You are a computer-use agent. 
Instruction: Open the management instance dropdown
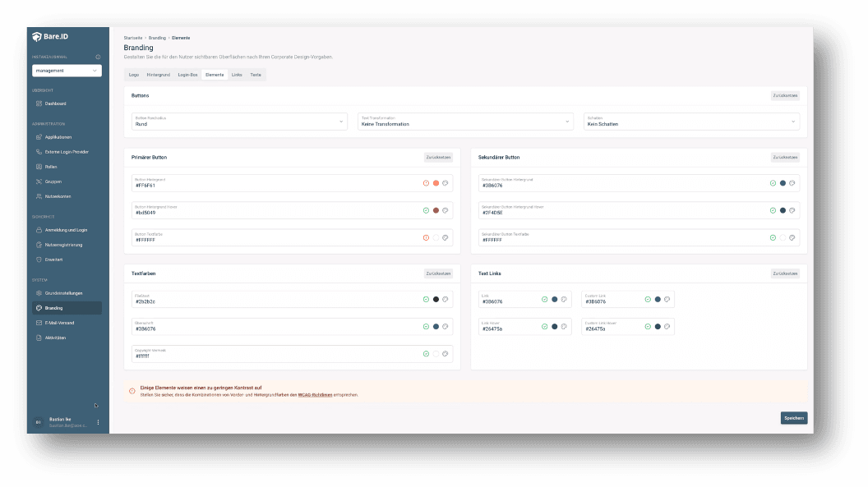coord(67,71)
